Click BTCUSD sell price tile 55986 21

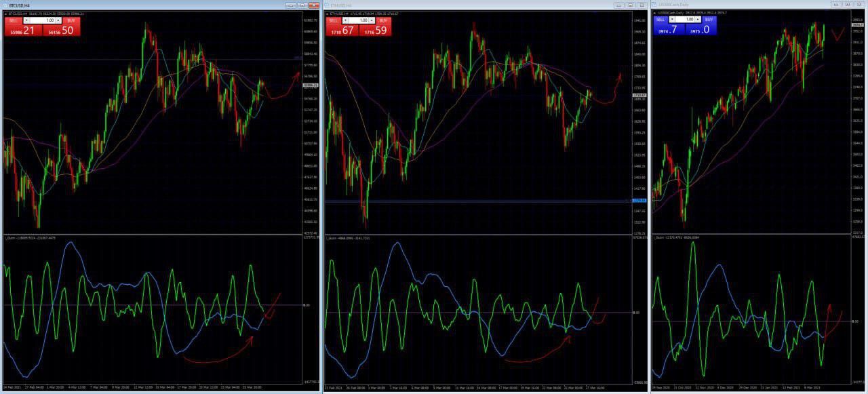23,31
